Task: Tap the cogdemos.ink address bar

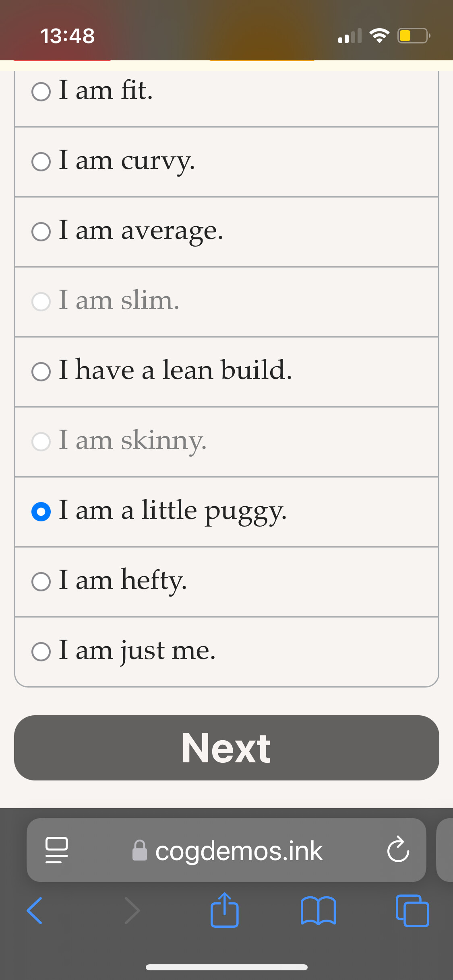Action: pos(226,850)
